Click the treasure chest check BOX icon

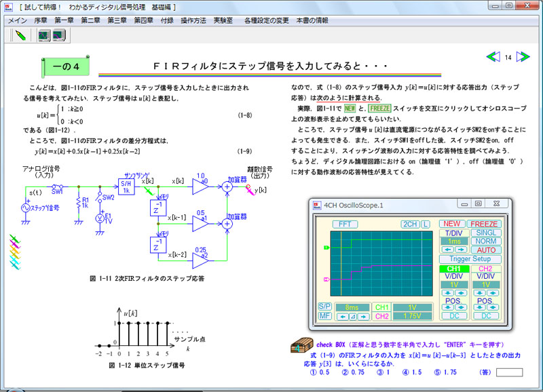pos(301,345)
